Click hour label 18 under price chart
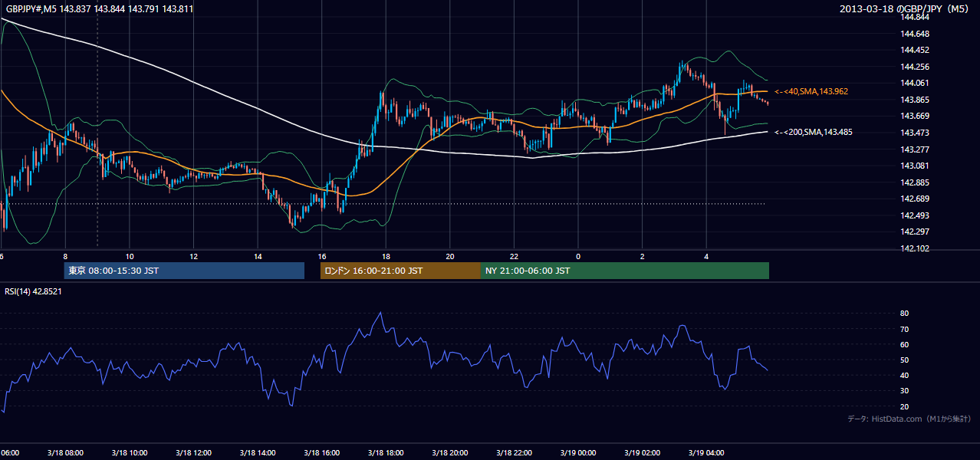980x460 pixels. pos(386,257)
